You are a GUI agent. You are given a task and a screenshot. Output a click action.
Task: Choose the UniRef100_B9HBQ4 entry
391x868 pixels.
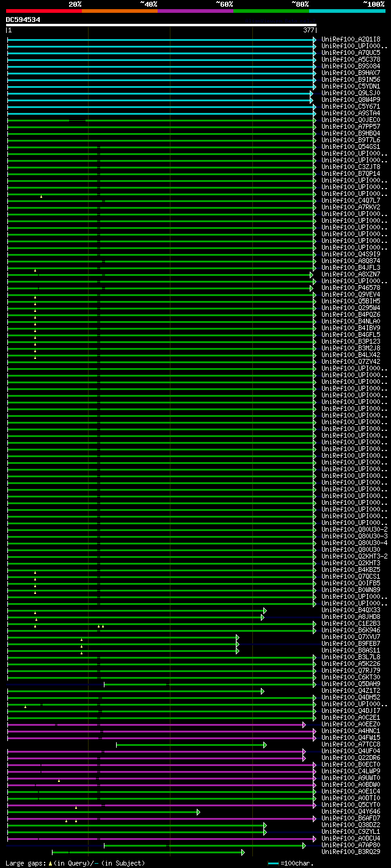click(x=351, y=133)
